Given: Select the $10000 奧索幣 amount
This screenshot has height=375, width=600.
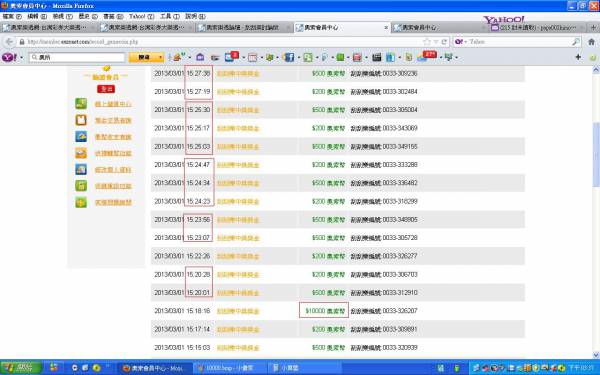Looking at the screenshot, I should click(x=324, y=311).
